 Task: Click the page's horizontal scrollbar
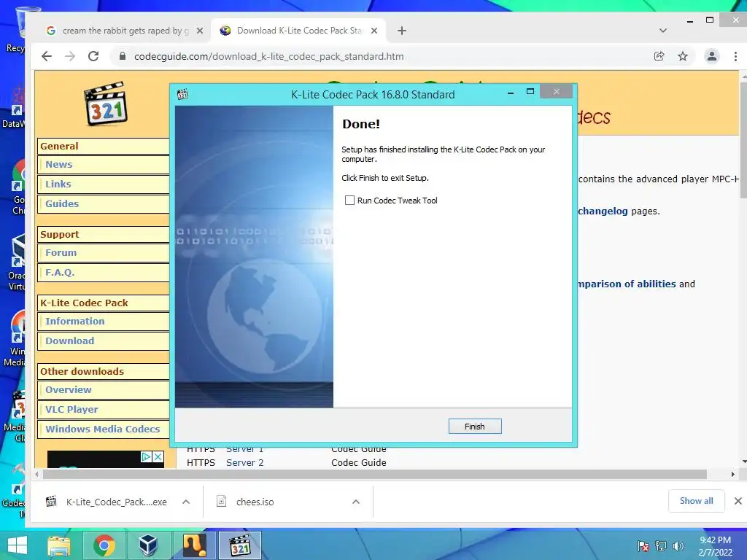tap(374, 474)
